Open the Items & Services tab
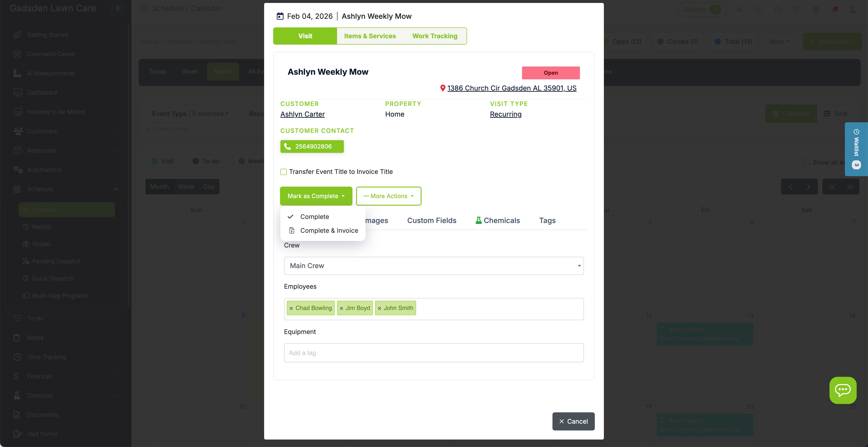 [370, 36]
